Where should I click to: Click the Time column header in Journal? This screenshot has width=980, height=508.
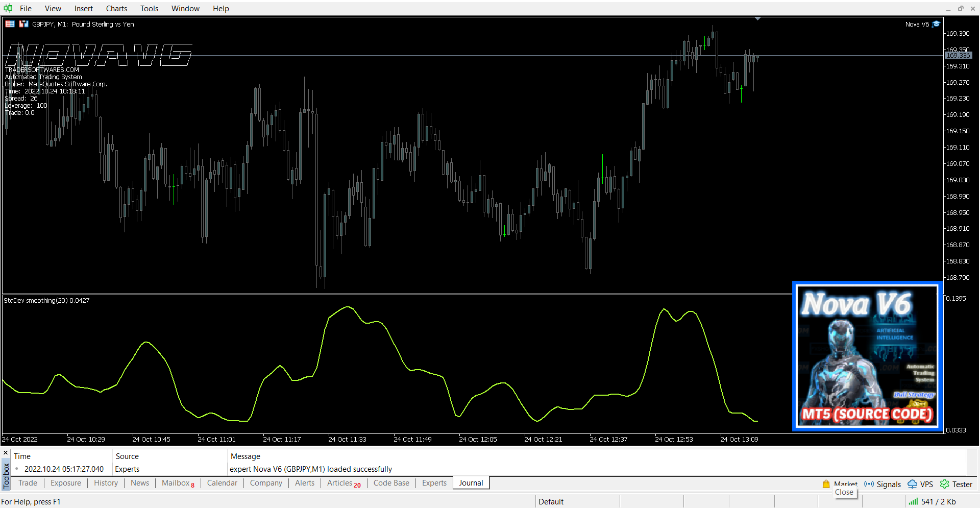point(22,456)
